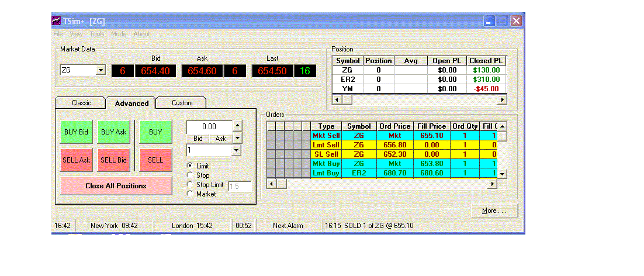Open the File menu
644x276 pixels.
58,34
